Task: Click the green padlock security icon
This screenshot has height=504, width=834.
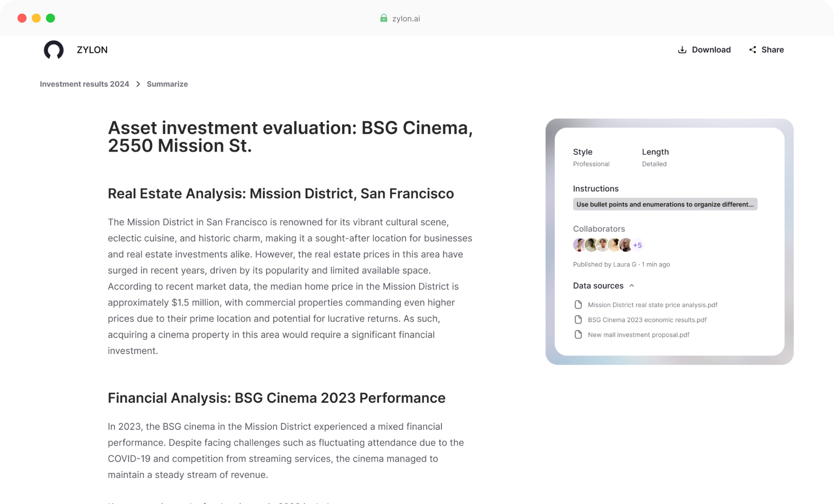Action: [383, 18]
